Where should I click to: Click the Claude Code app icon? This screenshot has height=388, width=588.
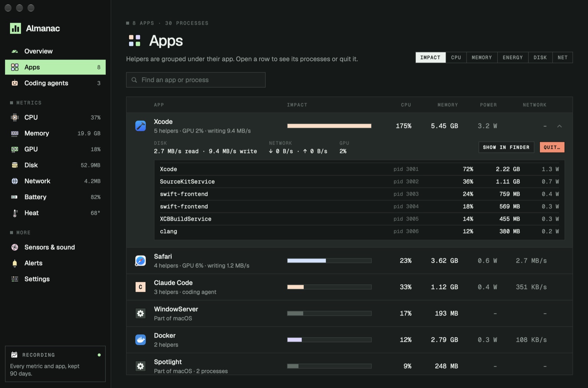point(140,287)
